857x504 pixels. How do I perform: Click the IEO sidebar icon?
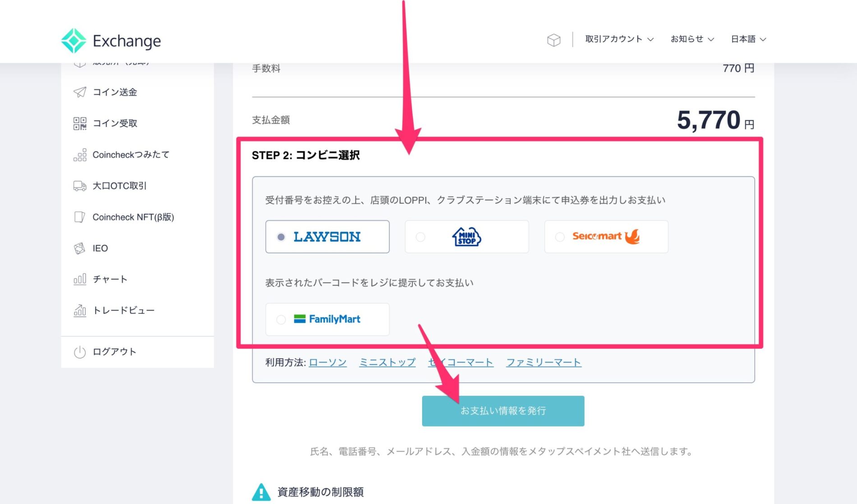[x=80, y=248]
